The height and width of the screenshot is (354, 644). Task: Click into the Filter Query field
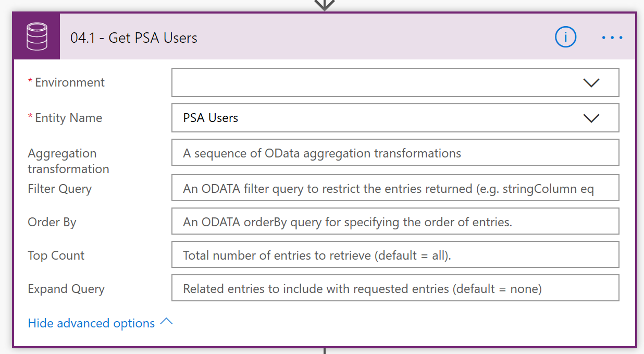[395, 189]
